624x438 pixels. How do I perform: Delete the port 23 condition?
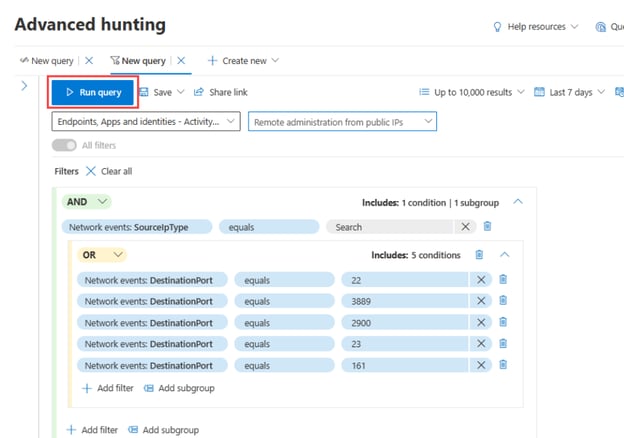[x=503, y=343]
